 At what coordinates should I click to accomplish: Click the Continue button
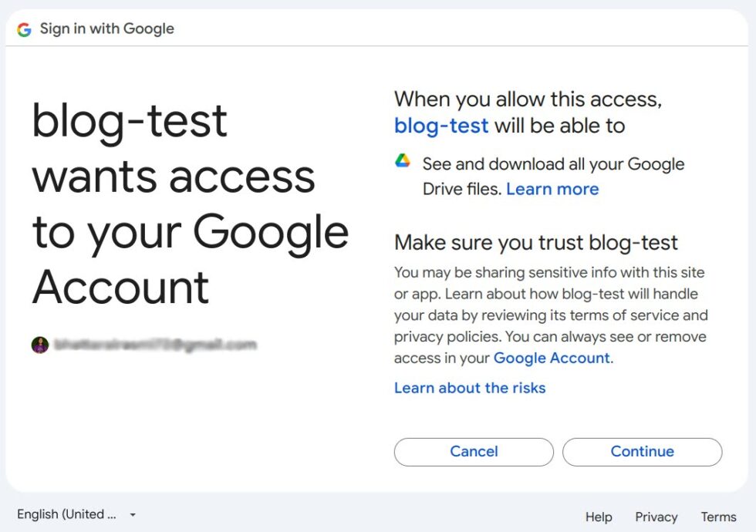point(642,452)
